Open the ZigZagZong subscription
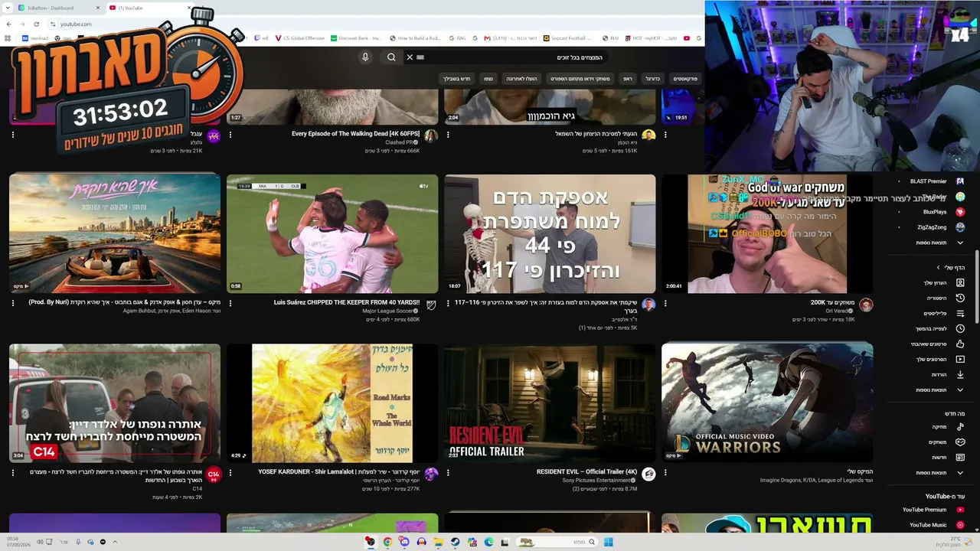 click(932, 227)
